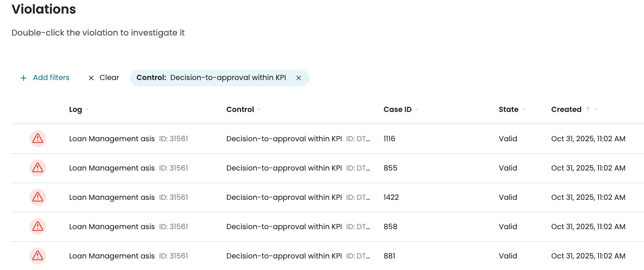644x270 pixels.
Task: Open the Created column dropdown arrow
Action: [597, 110]
